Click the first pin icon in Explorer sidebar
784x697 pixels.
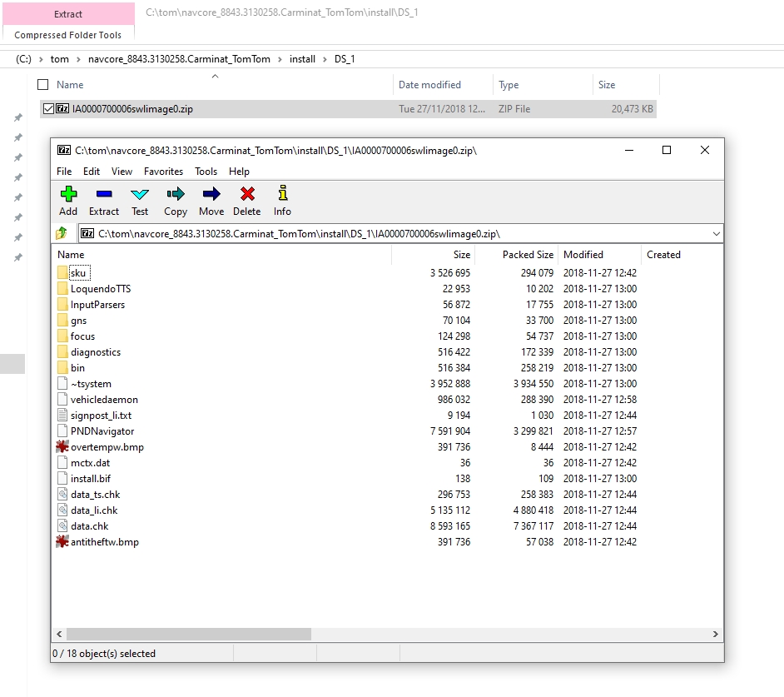point(18,117)
